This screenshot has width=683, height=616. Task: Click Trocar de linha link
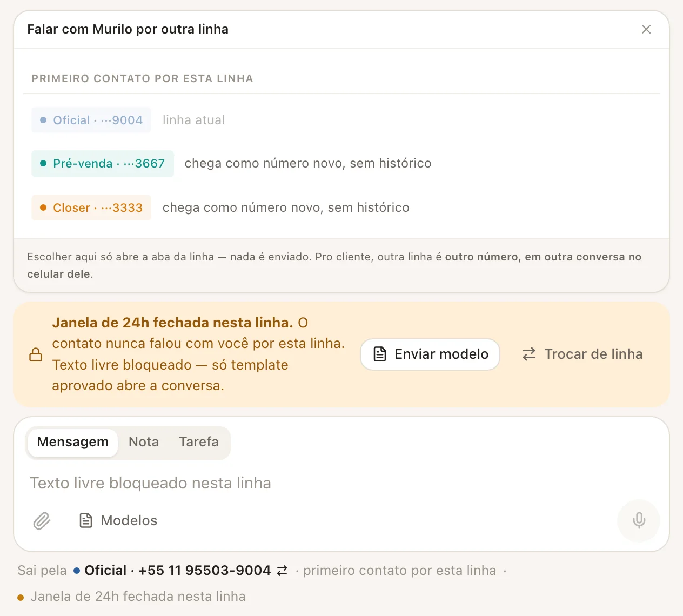(582, 354)
